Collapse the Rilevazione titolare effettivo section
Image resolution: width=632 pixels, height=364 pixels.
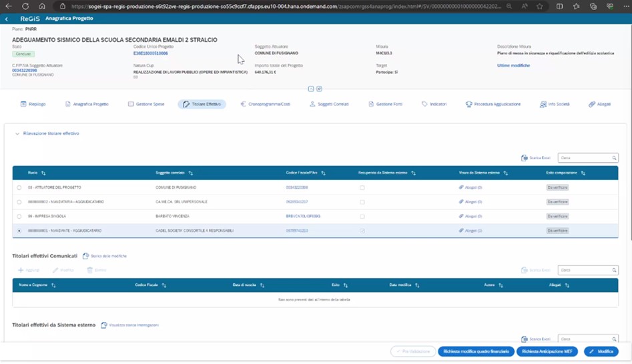pyautogui.click(x=17, y=133)
